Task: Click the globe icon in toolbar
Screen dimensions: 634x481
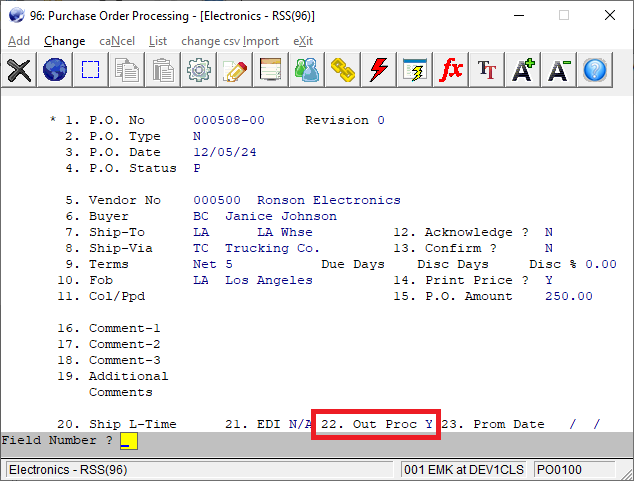Action: pos(55,69)
